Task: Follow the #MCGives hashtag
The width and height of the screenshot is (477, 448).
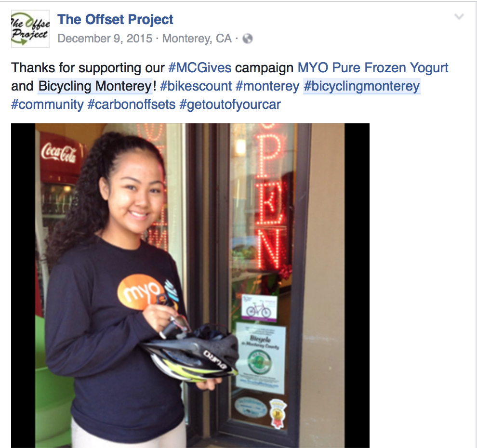Action: tap(200, 68)
